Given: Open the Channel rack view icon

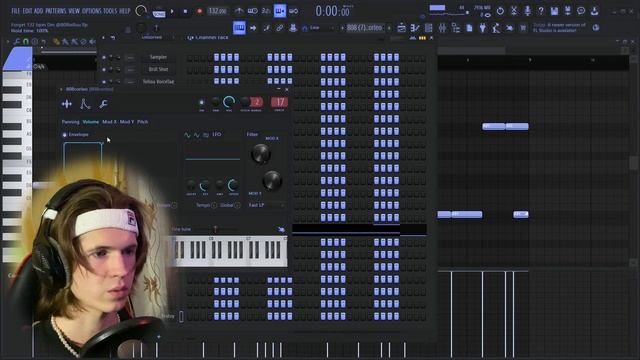Looking at the screenshot, I should (415, 28).
